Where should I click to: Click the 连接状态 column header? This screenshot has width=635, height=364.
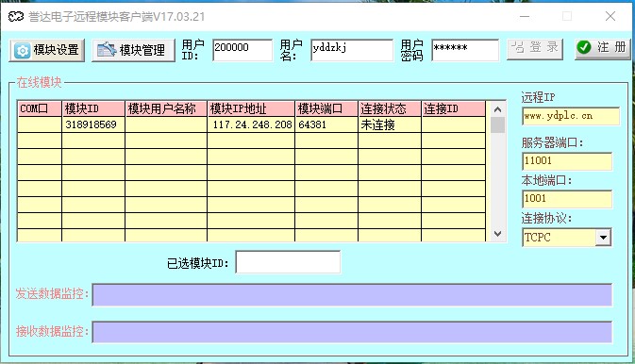click(390, 108)
